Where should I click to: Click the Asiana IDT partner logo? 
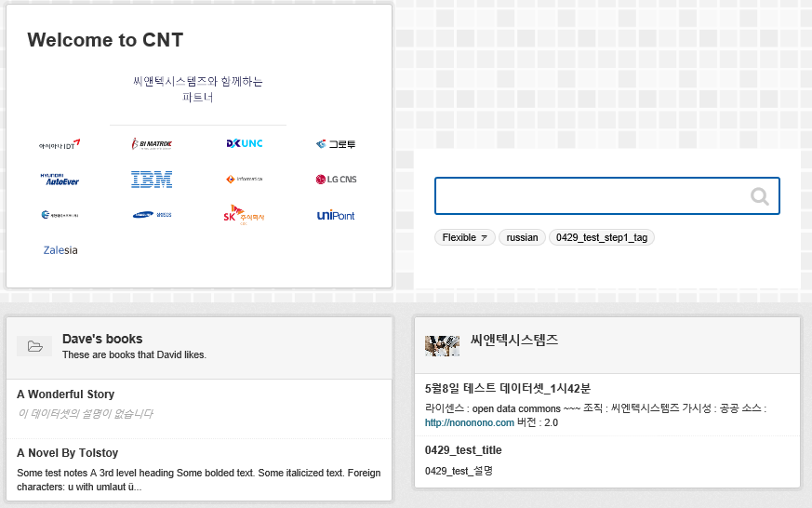(60, 144)
